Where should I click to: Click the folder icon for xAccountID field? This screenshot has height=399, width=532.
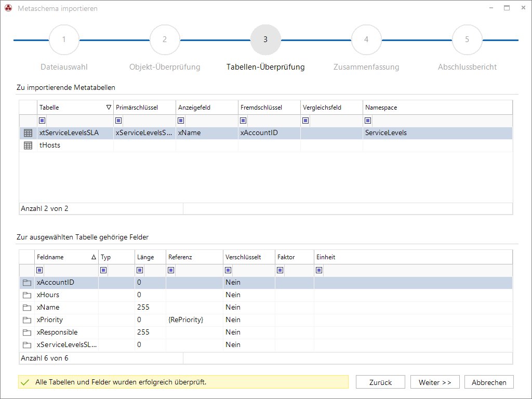click(x=27, y=283)
